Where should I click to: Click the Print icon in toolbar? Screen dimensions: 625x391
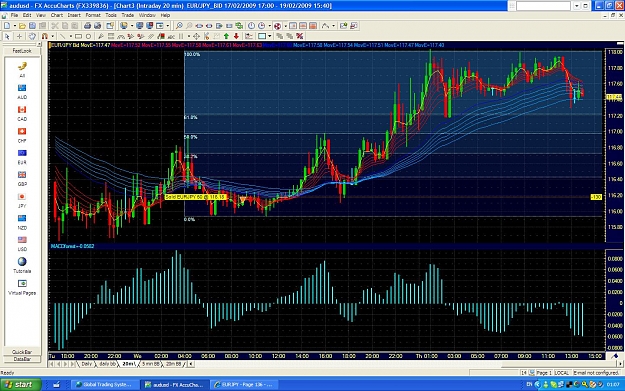coord(87,26)
